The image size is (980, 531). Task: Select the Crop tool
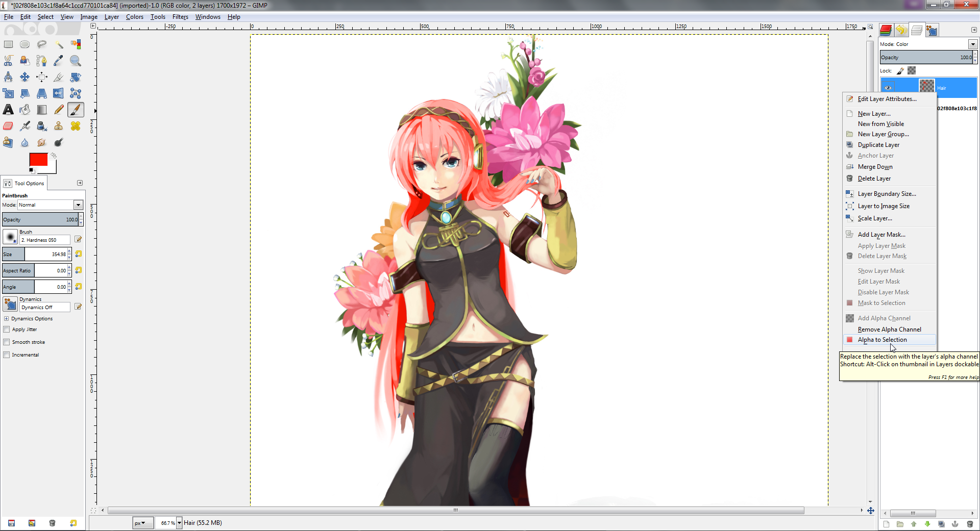pos(59,77)
